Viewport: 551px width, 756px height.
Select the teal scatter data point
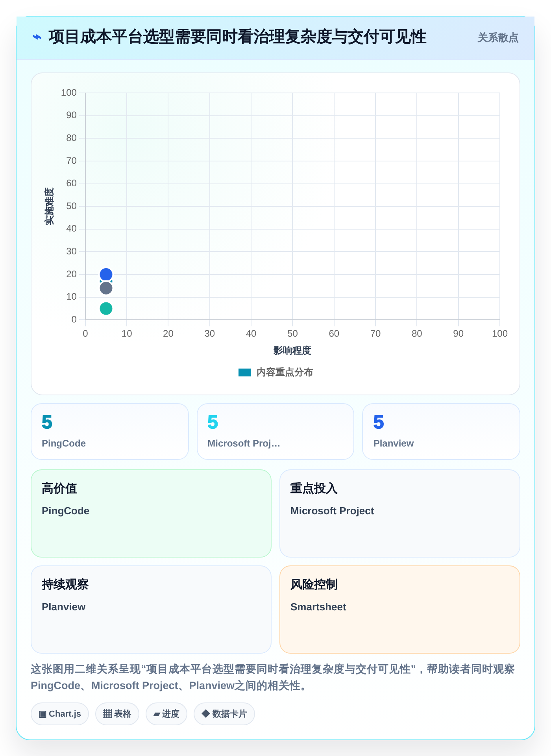pyautogui.click(x=106, y=308)
